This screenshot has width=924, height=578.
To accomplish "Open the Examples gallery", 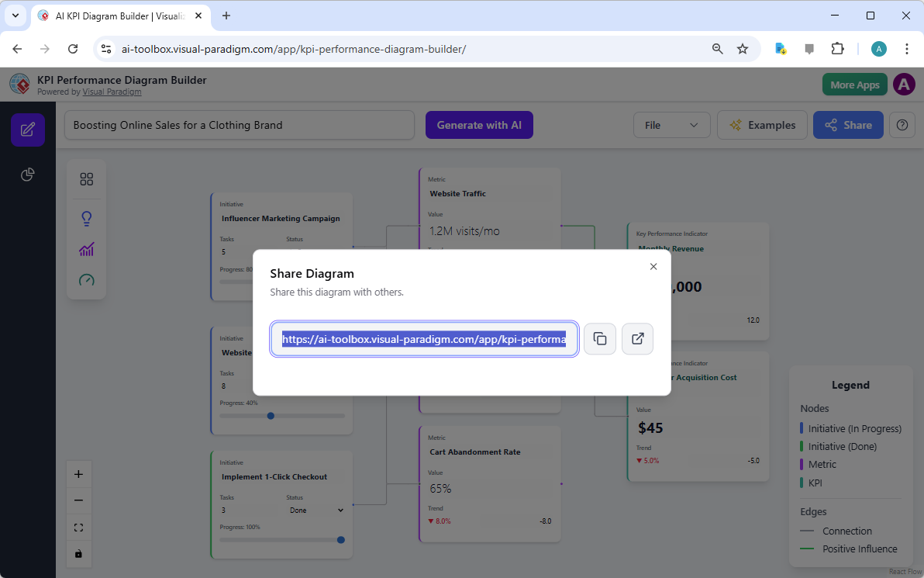I will 762,124.
